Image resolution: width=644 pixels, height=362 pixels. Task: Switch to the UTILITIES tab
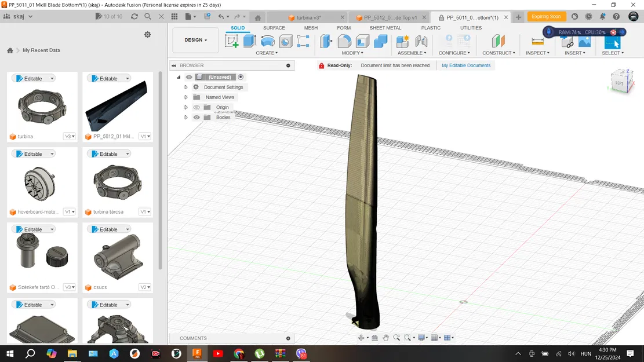pos(471,28)
